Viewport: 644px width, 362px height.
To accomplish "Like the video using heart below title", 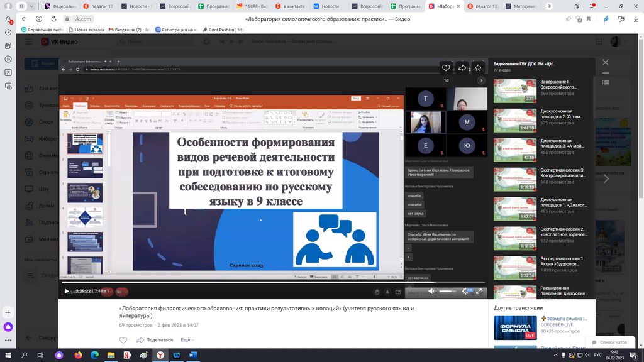I will point(123,340).
